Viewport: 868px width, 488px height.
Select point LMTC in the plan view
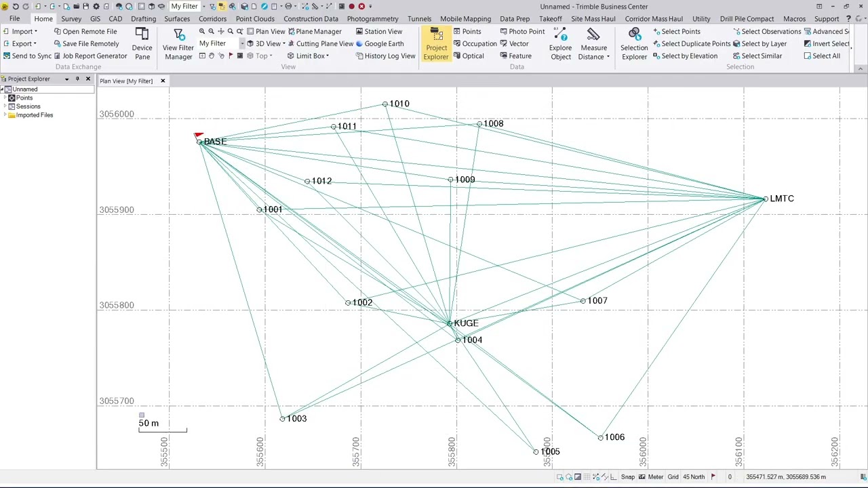(766, 199)
